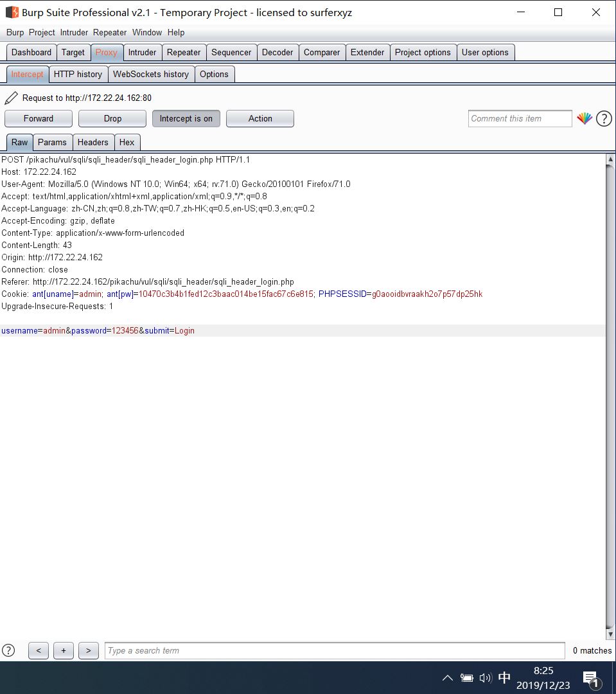The image size is (616, 694).
Task: Open the Project options tab
Action: [423, 52]
